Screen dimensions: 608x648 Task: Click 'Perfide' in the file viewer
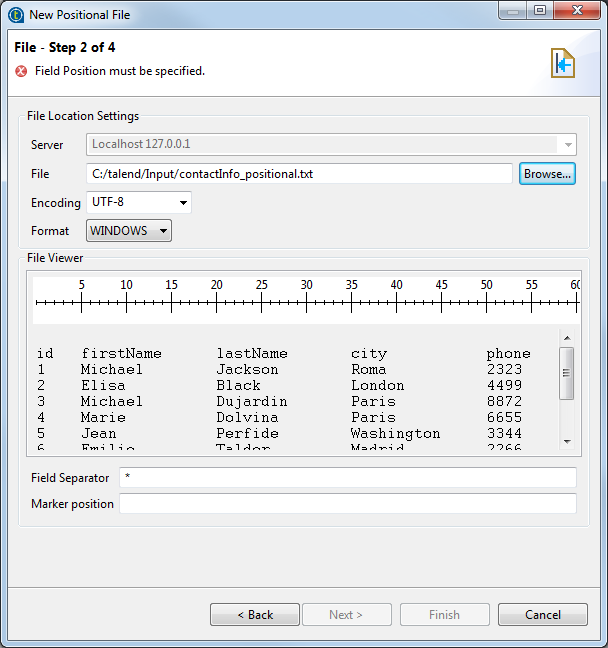247,434
